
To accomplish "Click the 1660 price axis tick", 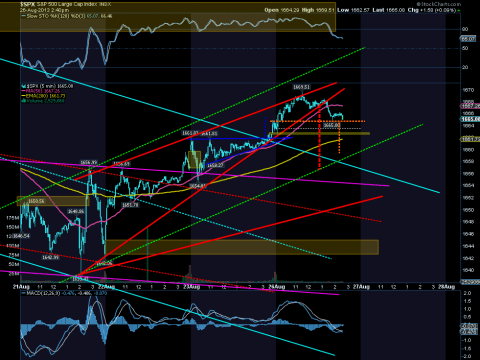I will click(x=468, y=150).
